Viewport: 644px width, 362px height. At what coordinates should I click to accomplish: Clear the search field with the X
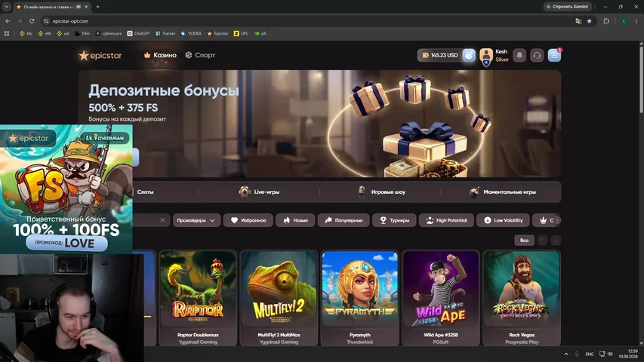coord(162,220)
